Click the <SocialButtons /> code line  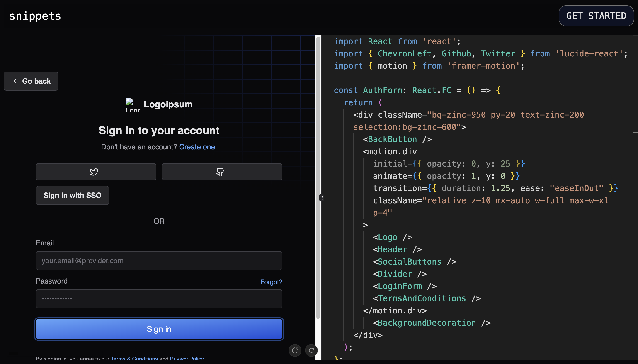415,262
